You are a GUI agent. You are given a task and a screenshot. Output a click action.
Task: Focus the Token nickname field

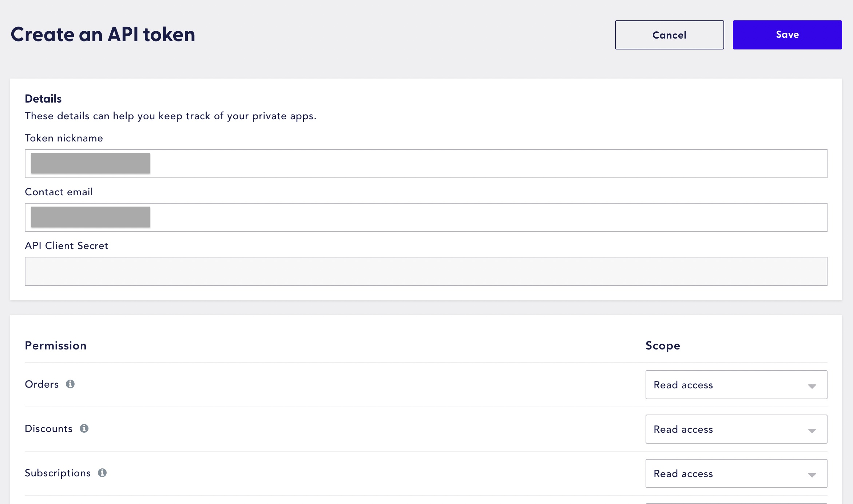426,164
